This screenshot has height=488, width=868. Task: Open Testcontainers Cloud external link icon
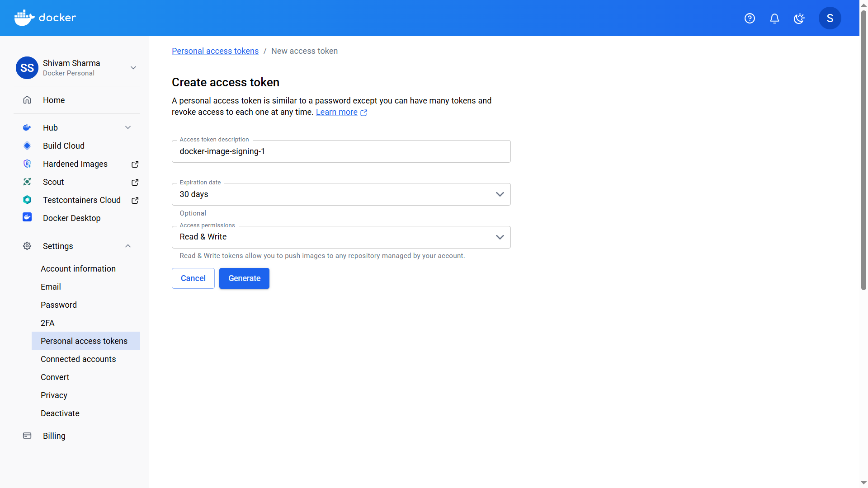135,200
